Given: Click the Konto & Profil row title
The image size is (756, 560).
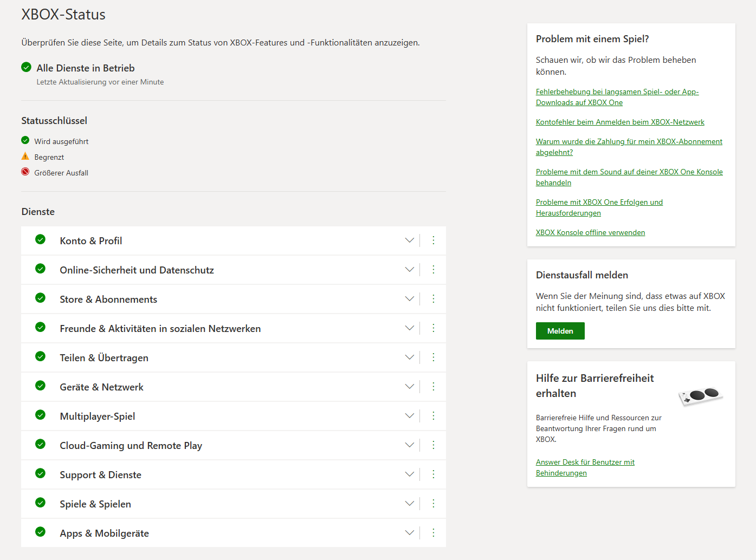Looking at the screenshot, I should pyautogui.click(x=91, y=241).
